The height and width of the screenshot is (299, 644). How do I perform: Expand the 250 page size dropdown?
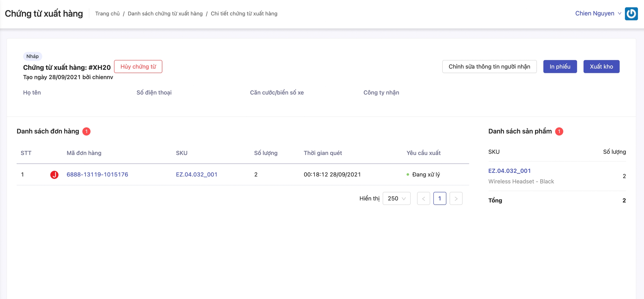(396, 199)
